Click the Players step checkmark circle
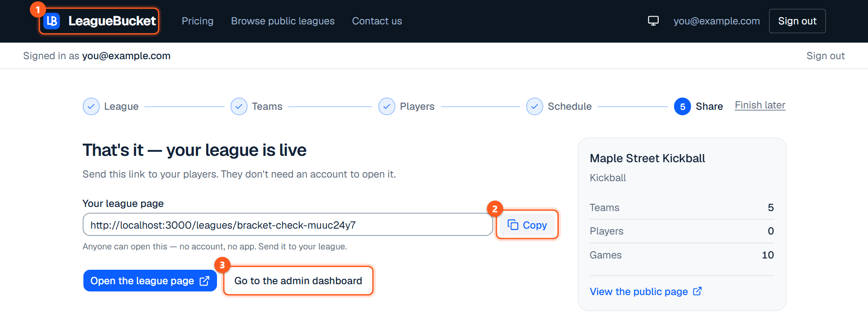Viewport: 868px width, 333px height. [387, 107]
